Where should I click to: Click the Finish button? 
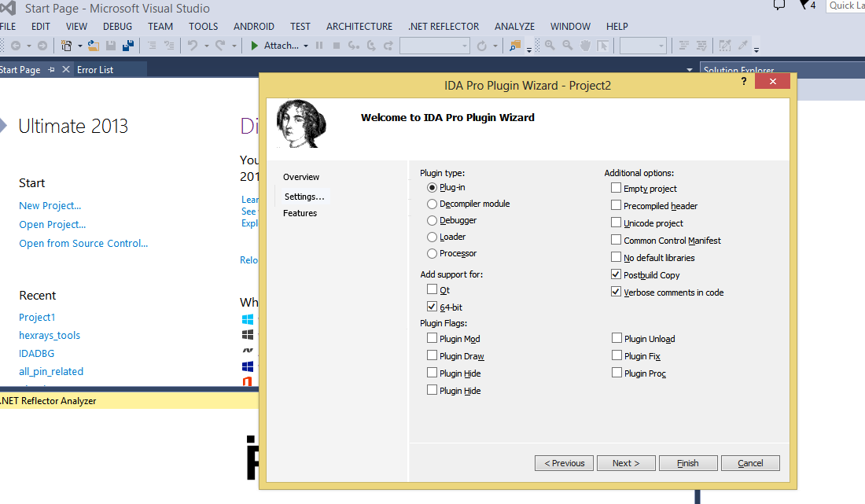pos(689,463)
